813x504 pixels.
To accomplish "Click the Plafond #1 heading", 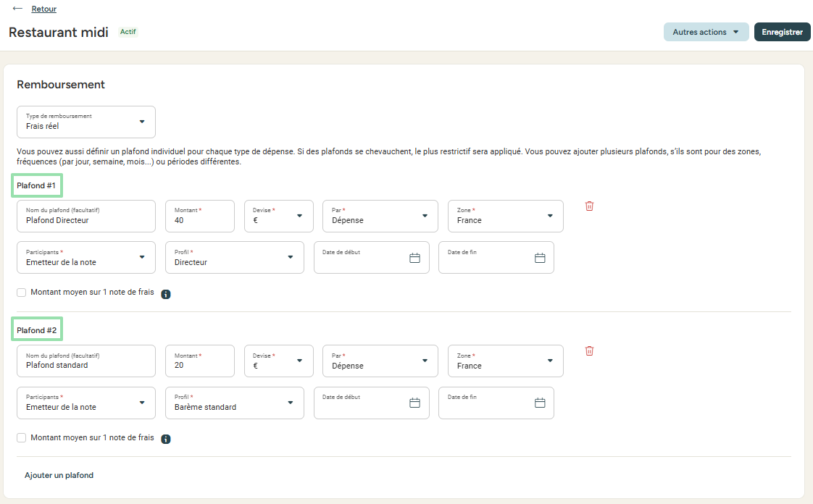I will [x=36, y=185].
